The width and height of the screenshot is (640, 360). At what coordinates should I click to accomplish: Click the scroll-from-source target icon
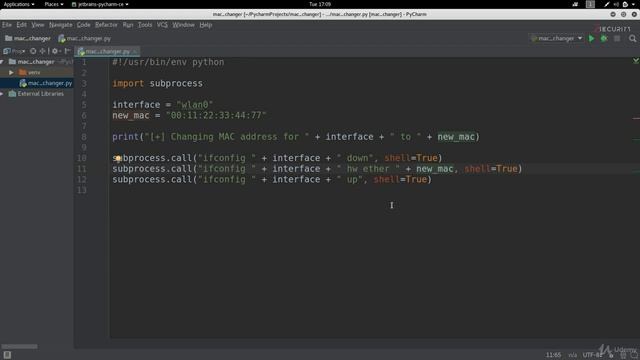coord(33,51)
